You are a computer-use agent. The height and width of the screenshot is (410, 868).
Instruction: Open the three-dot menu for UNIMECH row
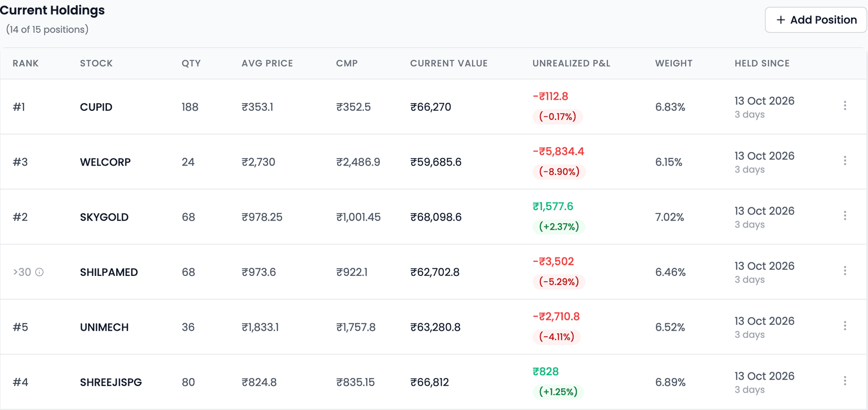tap(845, 326)
